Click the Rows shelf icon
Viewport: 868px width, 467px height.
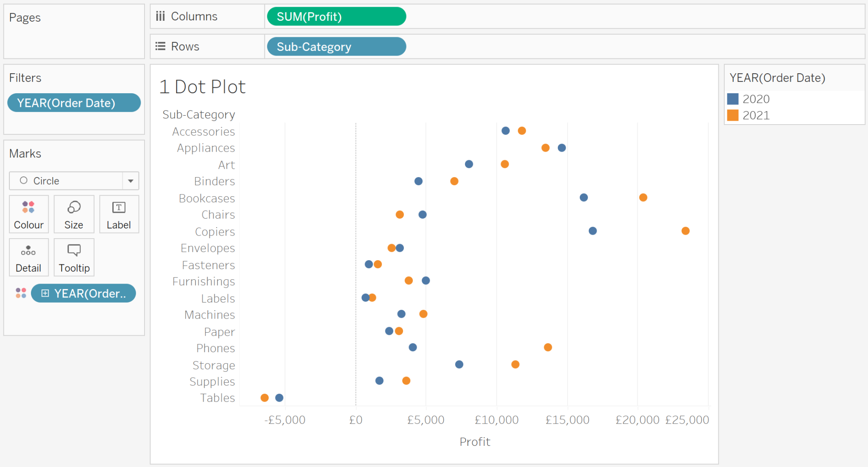pos(160,46)
